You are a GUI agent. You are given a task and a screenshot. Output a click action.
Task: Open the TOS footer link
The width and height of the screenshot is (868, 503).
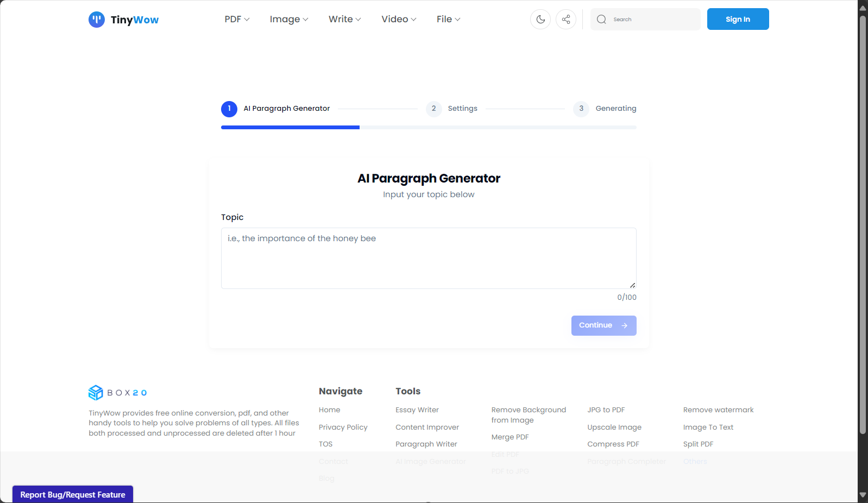pyautogui.click(x=325, y=444)
